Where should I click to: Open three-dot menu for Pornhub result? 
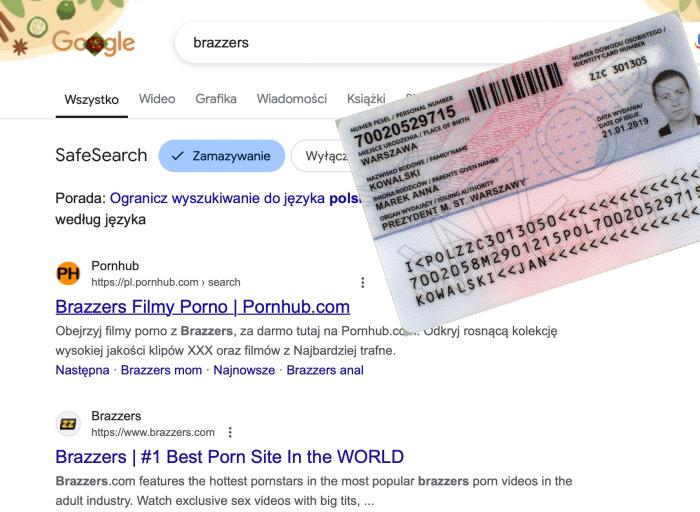(362, 282)
